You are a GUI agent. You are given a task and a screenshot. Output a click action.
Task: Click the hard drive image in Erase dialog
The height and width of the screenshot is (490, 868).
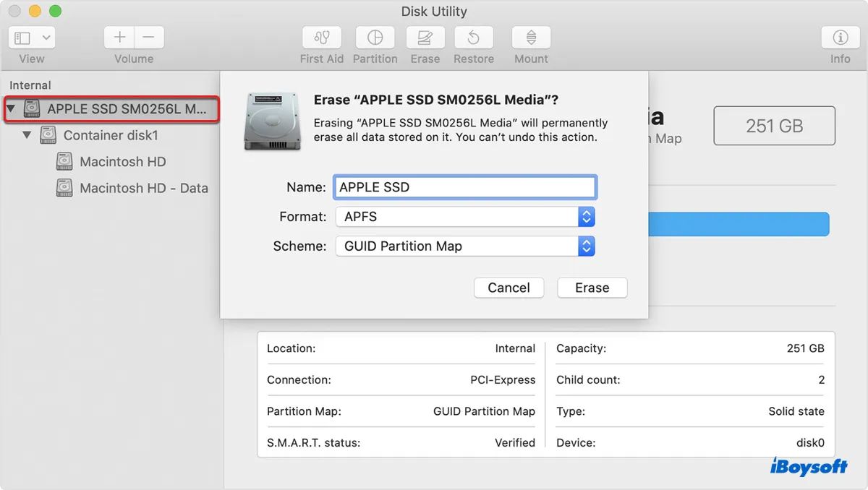[x=272, y=121]
